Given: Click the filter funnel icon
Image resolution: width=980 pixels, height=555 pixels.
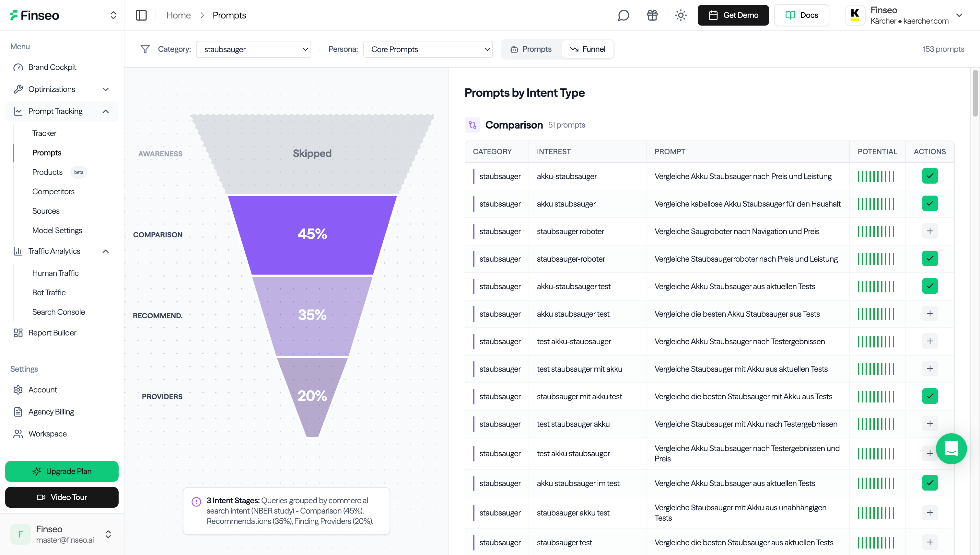Looking at the screenshot, I should point(145,49).
